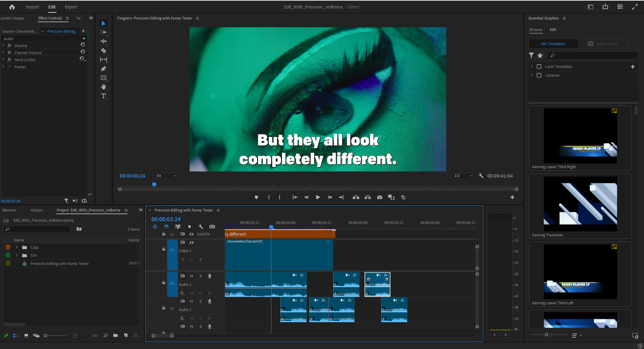Screen dimensions: 644x349
Task: Select the Razor tool
Action: pos(104,51)
